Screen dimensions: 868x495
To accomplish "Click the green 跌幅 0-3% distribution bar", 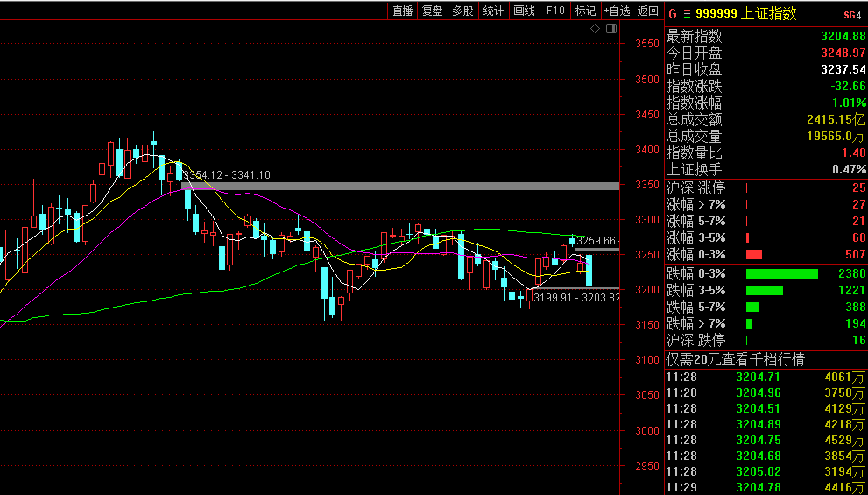I will click(x=781, y=273).
